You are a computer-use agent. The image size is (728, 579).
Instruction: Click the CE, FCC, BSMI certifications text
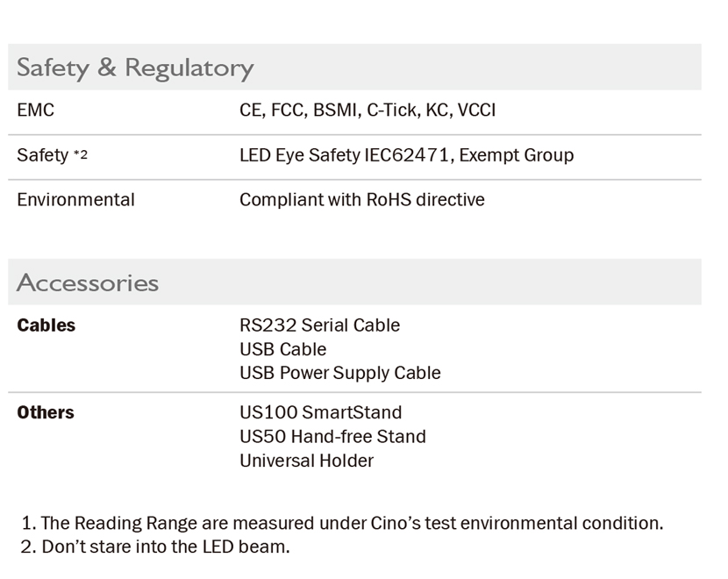point(368,110)
